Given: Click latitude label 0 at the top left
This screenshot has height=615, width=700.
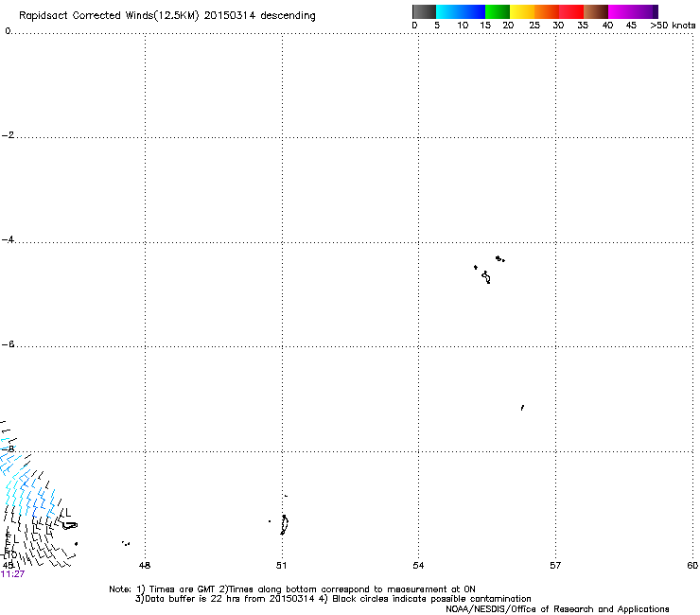Looking at the screenshot, I should click(x=8, y=31).
